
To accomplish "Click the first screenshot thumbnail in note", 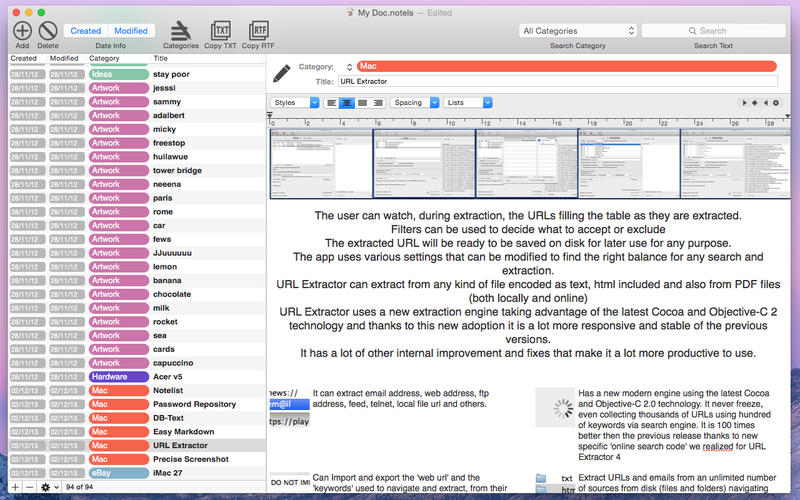I will coord(321,164).
